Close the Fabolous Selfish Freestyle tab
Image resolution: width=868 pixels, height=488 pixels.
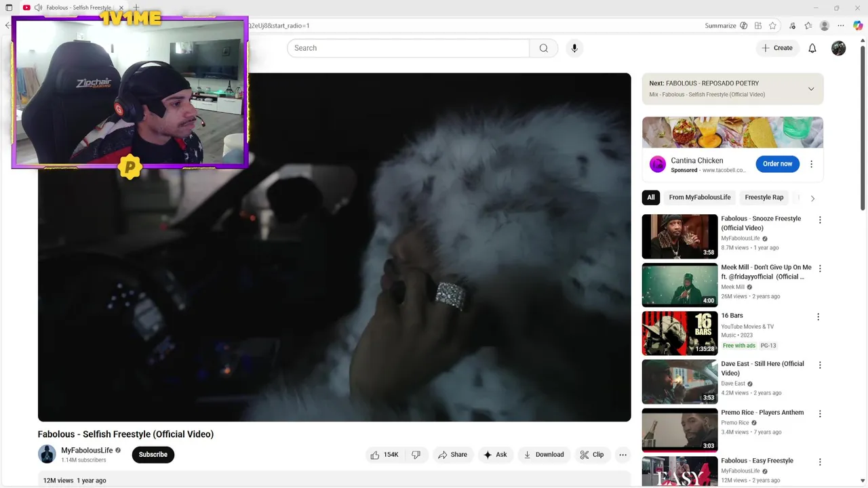coord(120,7)
